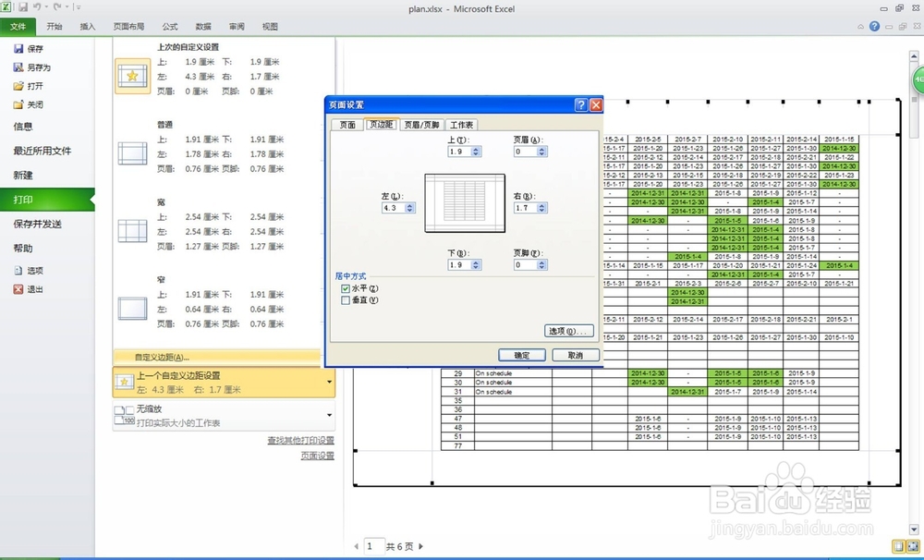Enable 水平 centering checkbox
This screenshot has width=924, height=560.
point(346,289)
